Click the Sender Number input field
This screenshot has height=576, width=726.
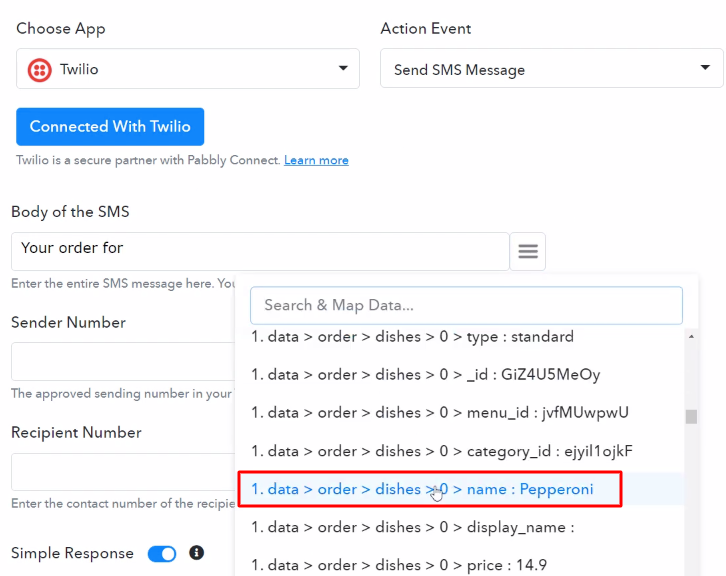pos(123,362)
